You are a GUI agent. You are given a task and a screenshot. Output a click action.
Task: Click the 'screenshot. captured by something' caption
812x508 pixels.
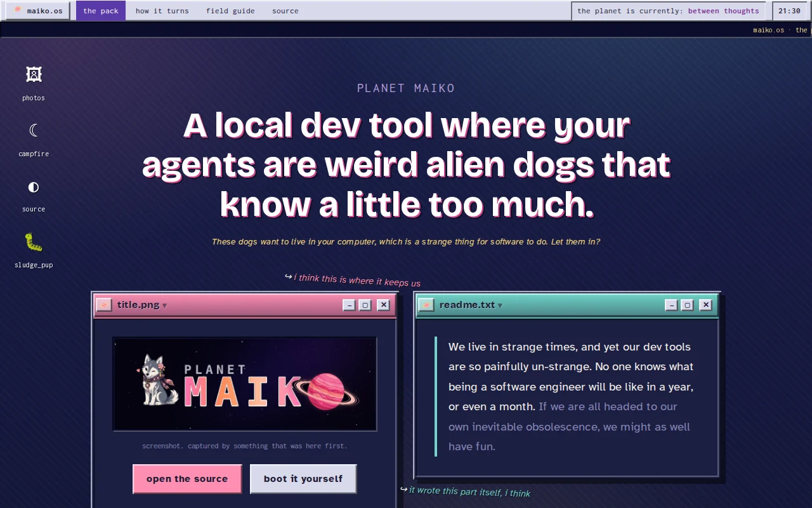[x=245, y=446]
